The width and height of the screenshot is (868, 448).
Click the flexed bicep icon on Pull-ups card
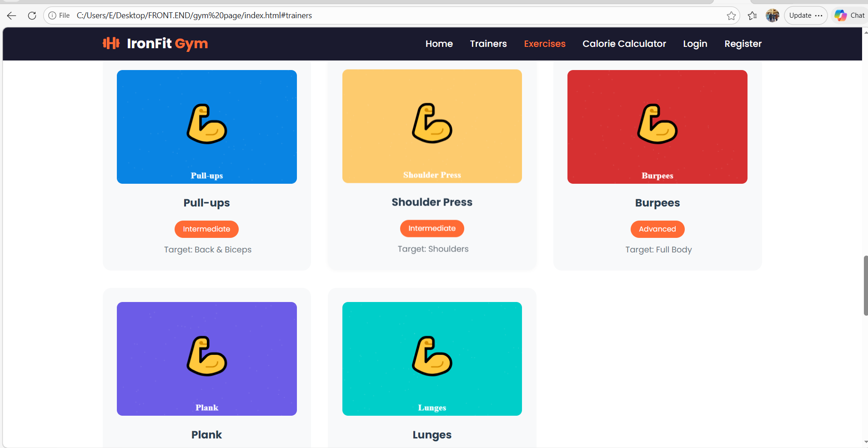207,124
